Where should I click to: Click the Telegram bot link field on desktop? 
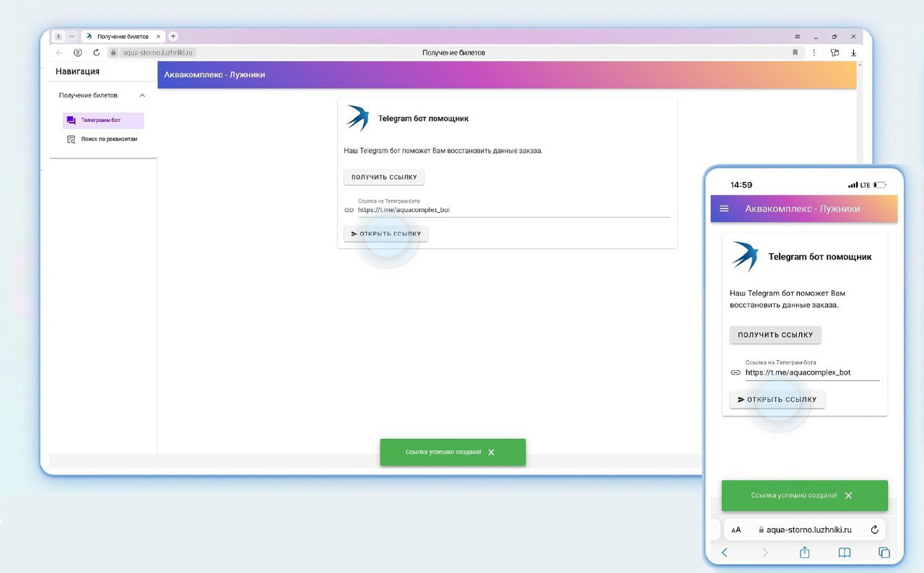pyautogui.click(x=514, y=207)
